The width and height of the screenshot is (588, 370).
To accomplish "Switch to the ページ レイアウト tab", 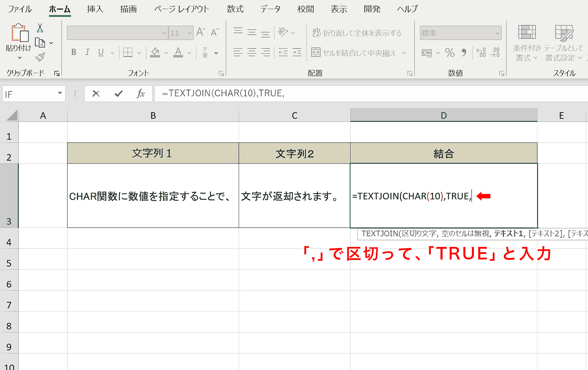I will (x=181, y=9).
